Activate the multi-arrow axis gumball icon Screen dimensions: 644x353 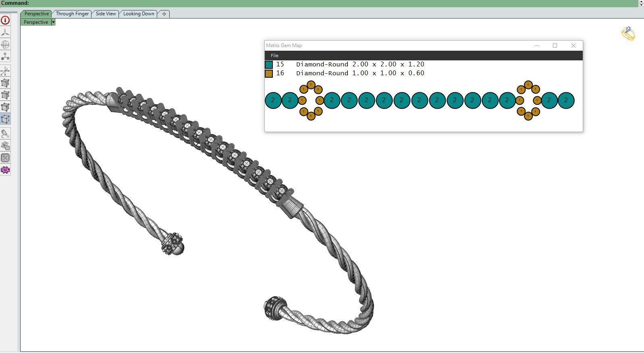pos(5,71)
